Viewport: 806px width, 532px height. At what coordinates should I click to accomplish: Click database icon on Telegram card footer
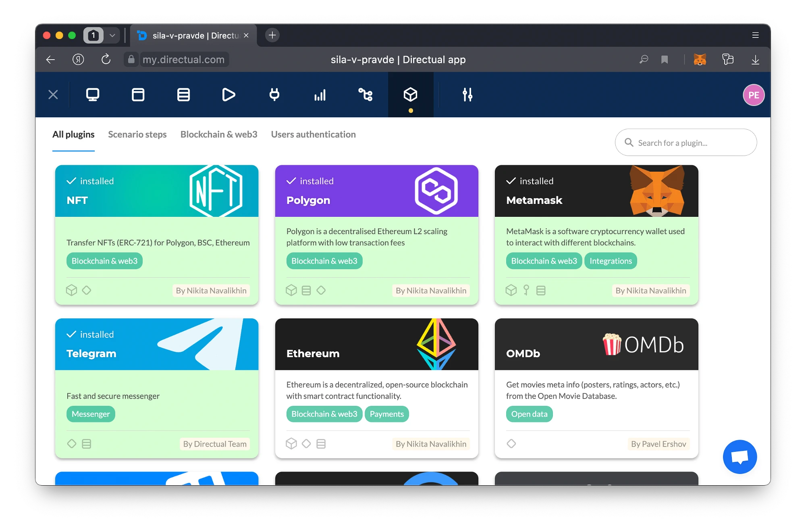pos(87,444)
